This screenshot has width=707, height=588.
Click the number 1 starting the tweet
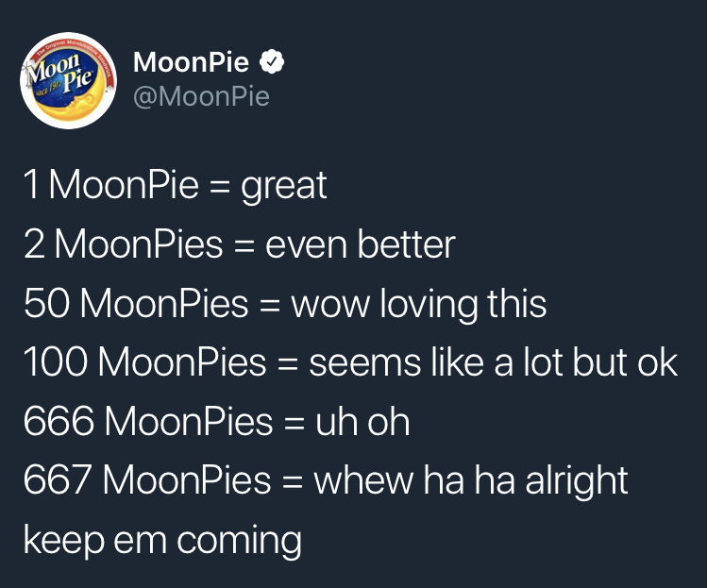point(31,186)
